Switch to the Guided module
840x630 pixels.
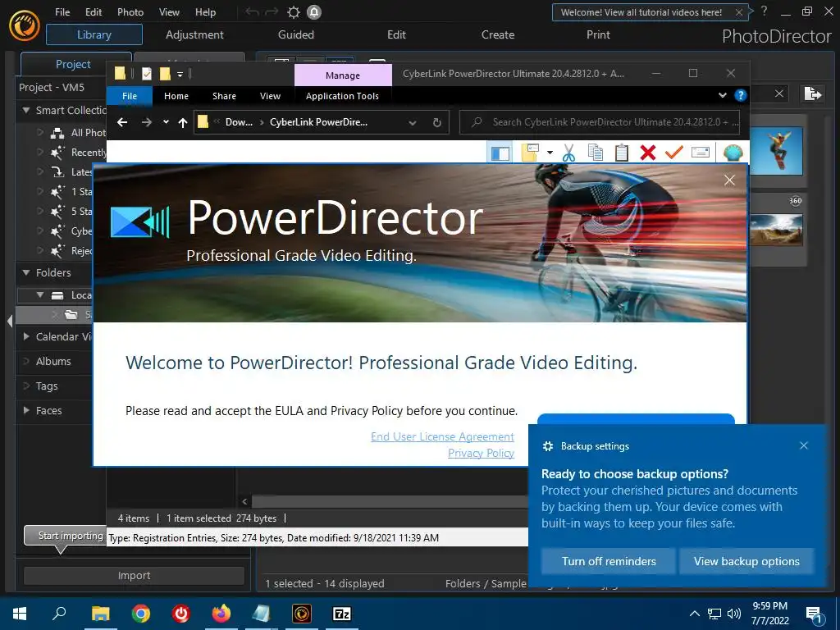pyautogui.click(x=295, y=34)
